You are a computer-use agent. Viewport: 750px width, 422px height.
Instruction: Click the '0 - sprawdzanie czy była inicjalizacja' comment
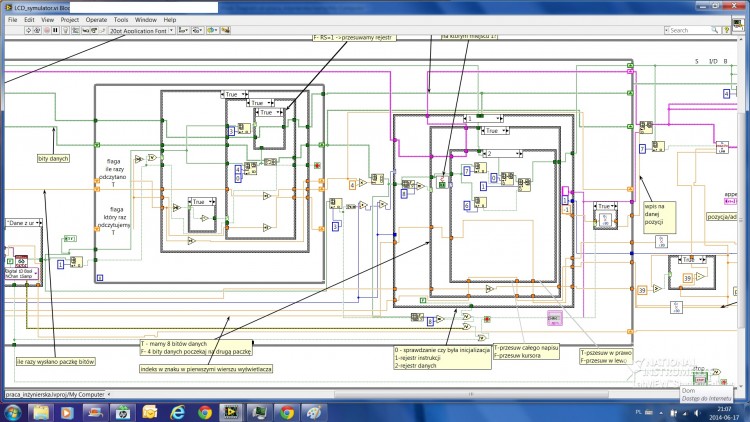pos(442,357)
